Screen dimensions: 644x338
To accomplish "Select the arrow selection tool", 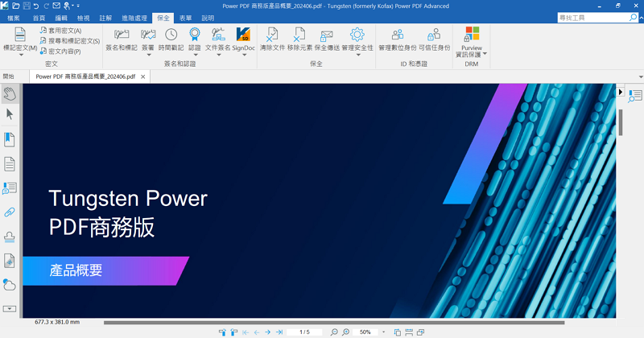I will (10, 116).
